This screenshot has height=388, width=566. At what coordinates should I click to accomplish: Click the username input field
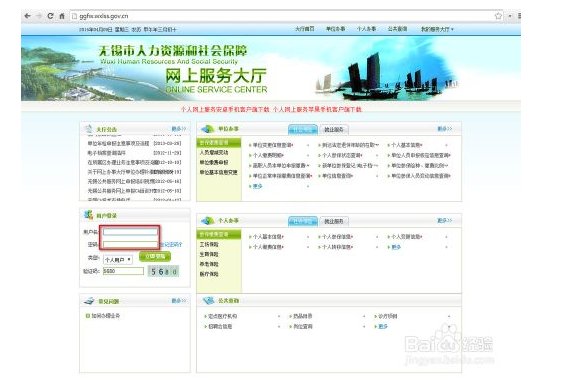(x=130, y=232)
